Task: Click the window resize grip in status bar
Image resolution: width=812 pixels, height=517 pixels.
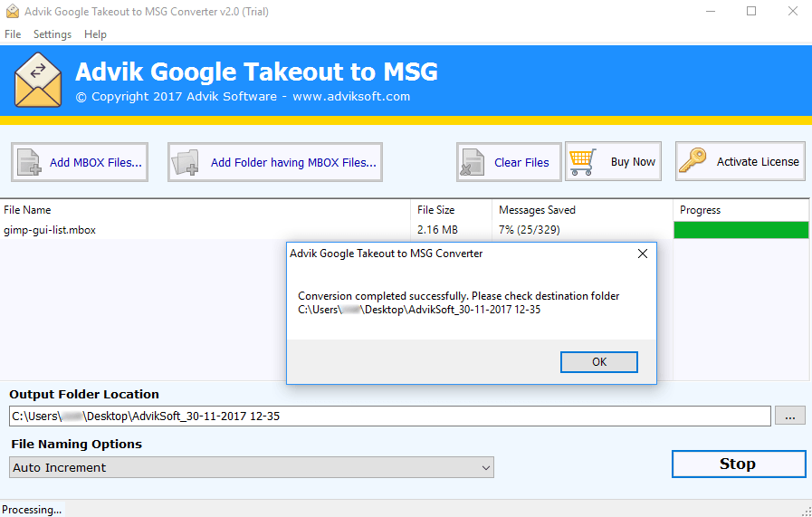Action: (x=807, y=512)
